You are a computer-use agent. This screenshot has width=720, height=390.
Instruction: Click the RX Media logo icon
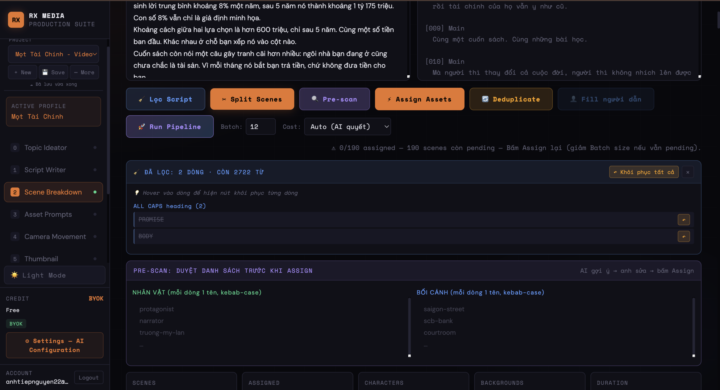pos(16,20)
